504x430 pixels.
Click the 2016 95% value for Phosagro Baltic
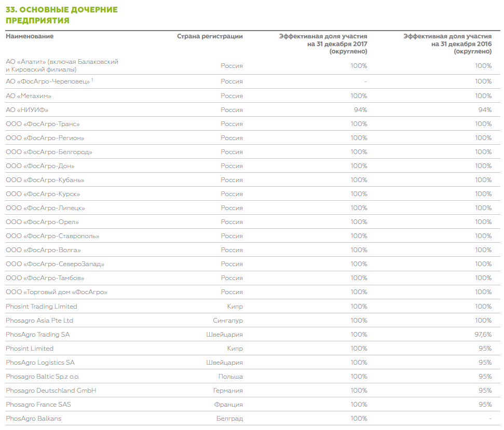[x=485, y=377]
